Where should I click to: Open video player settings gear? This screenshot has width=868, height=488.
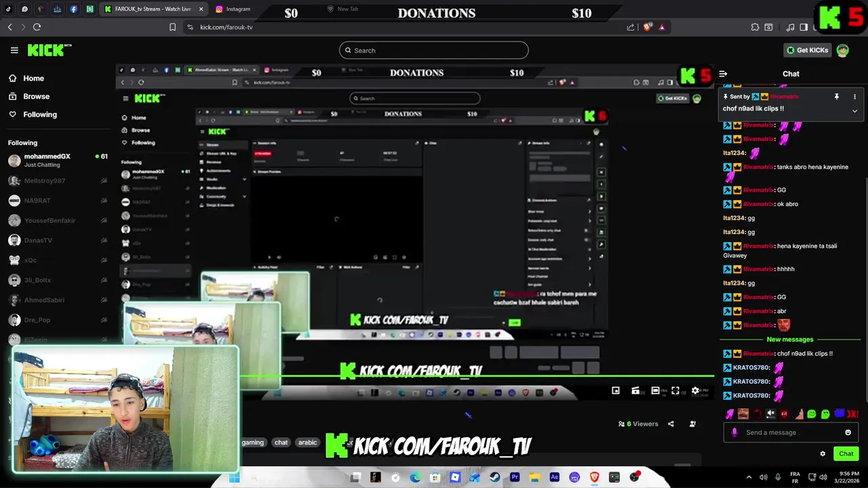[695, 390]
